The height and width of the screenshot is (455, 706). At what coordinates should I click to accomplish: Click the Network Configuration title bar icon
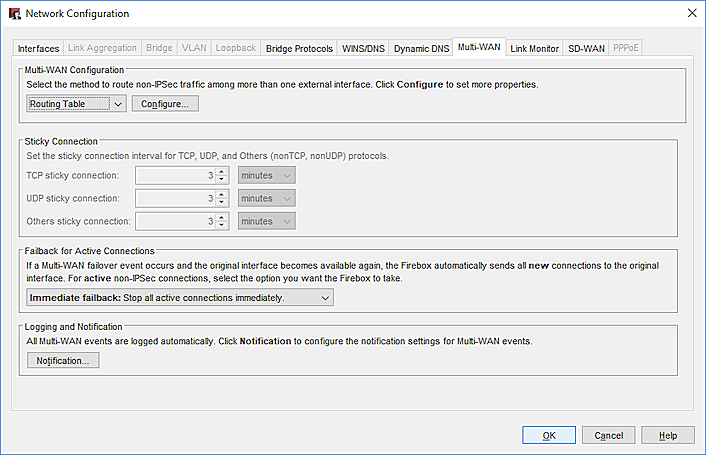point(14,13)
